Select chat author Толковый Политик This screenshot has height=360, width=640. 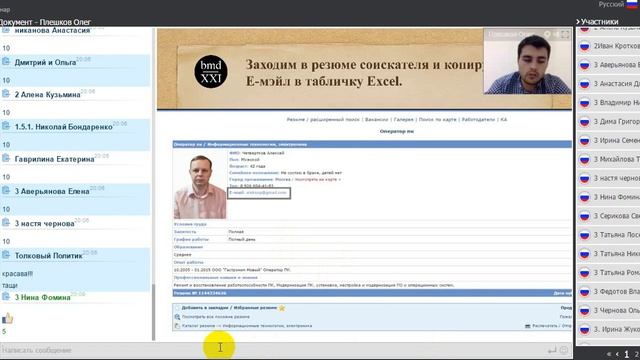49,256
